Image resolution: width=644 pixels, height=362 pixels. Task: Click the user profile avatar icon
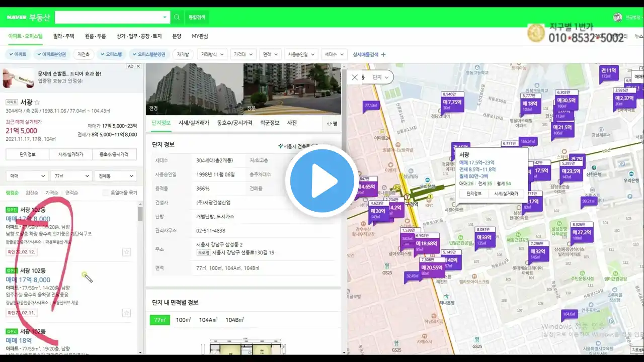(617, 17)
